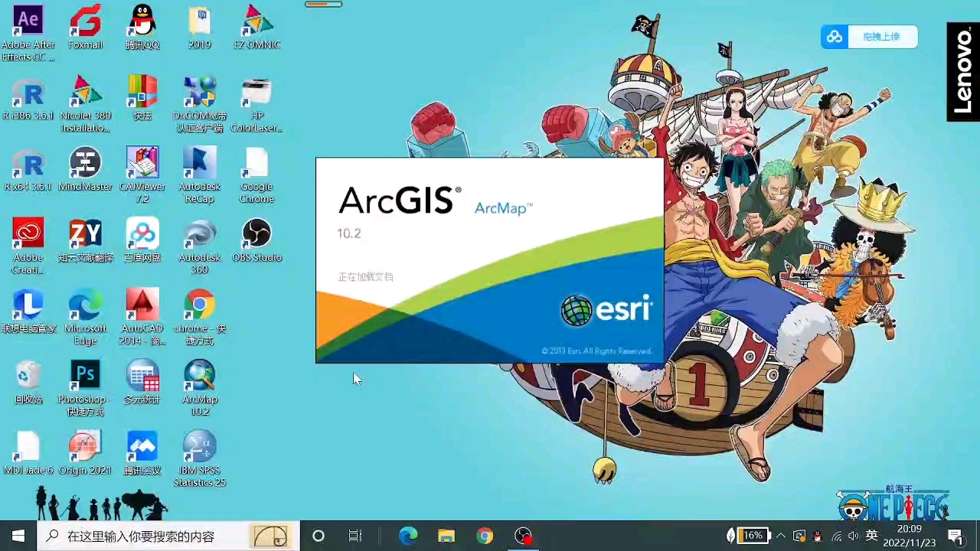This screenshot has width=980, height=551.
Task: Launch Autodesk ReCap from the desktop
Action: pos(199,175)
